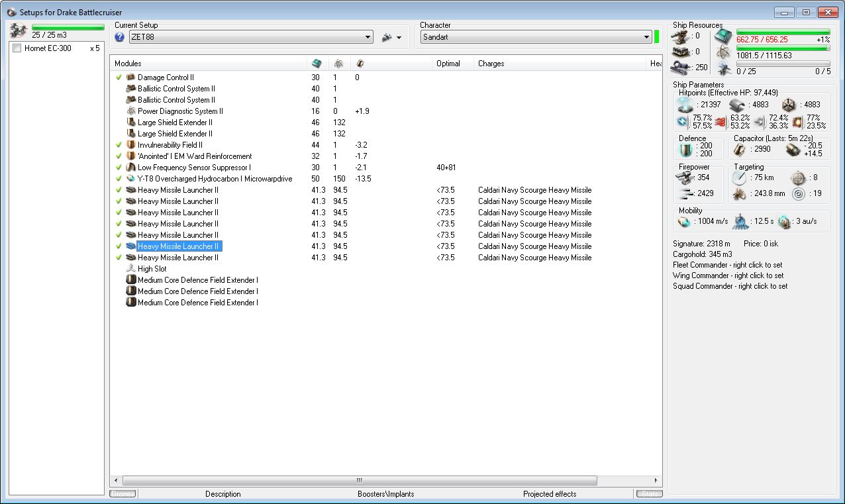This screenshot has height=504, width=845.
Task: Click the targeting range icon showing 75 km
Action: pos(740,177)
